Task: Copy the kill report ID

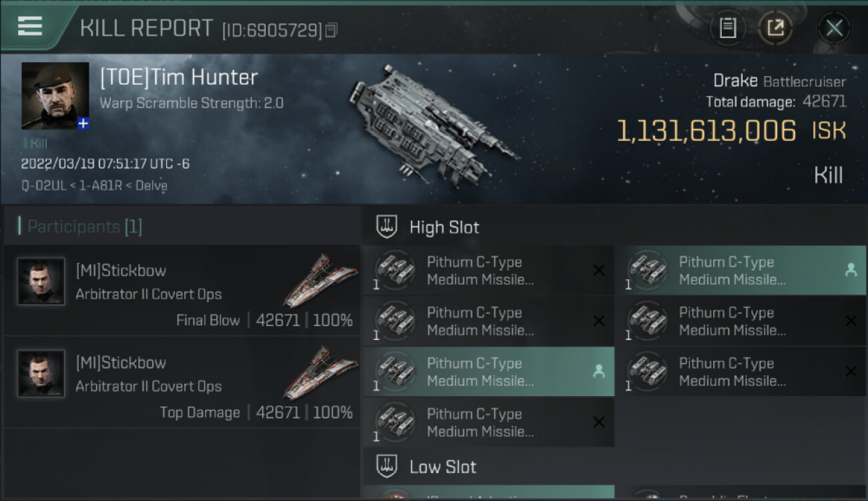Action: (333, 30)
